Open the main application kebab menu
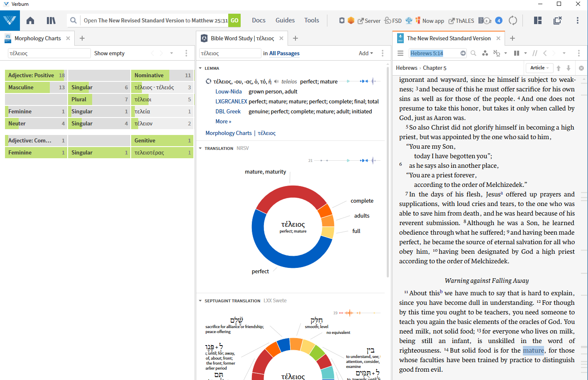Screen dimensions: 588x380 coord(578,20)
